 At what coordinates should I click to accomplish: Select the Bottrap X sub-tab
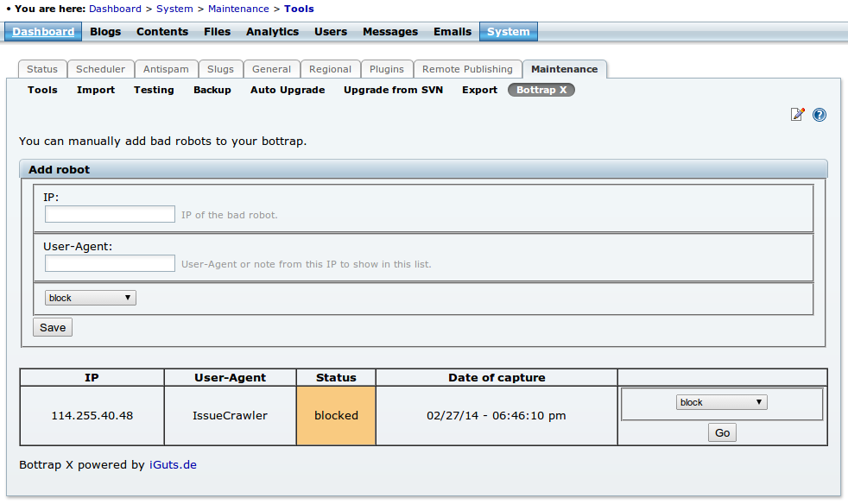541,91
